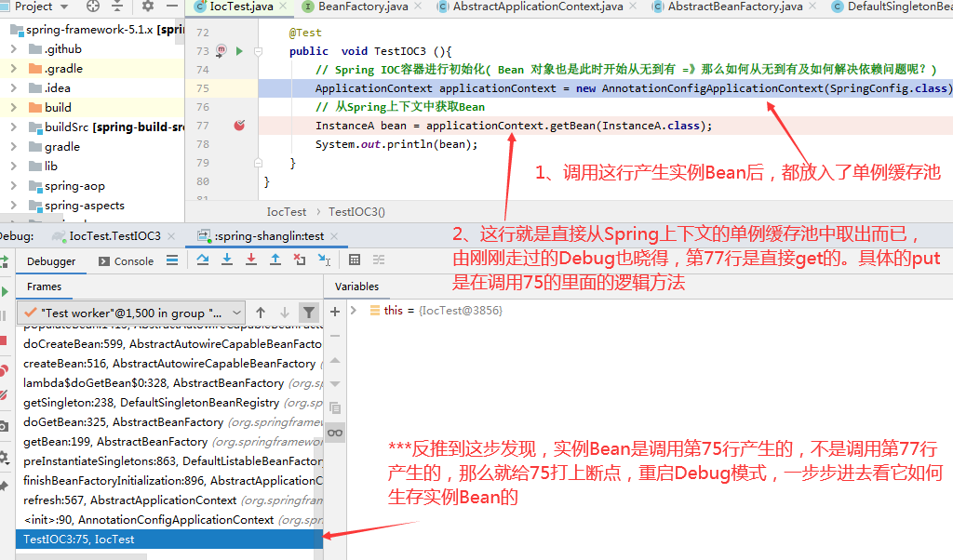This screenshot has width=953, height=560.
Task: Click the debug layout settings lines icon
Action: [172, 260]
